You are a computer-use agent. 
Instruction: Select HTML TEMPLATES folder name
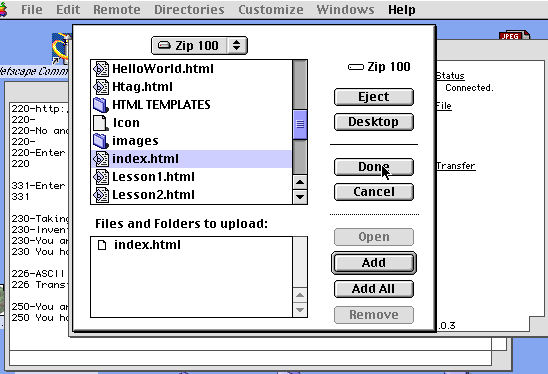click(x=161, y=105)
